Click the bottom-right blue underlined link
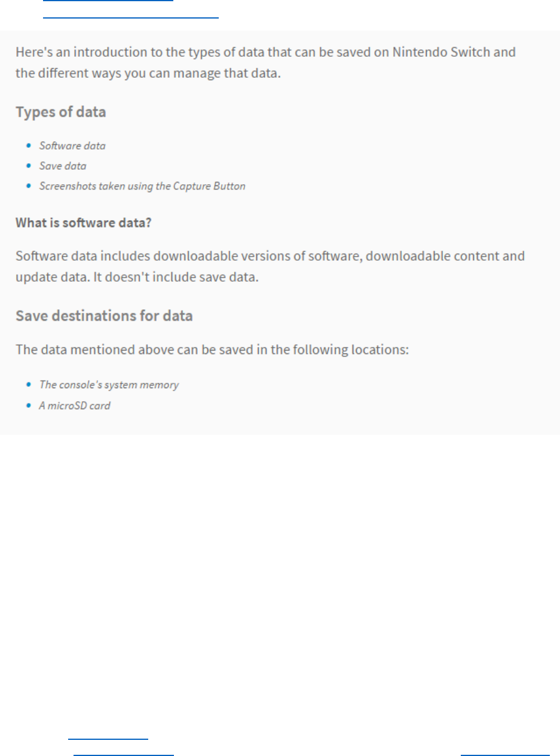This screenshot has width=560, height=756. click(505, 754)
